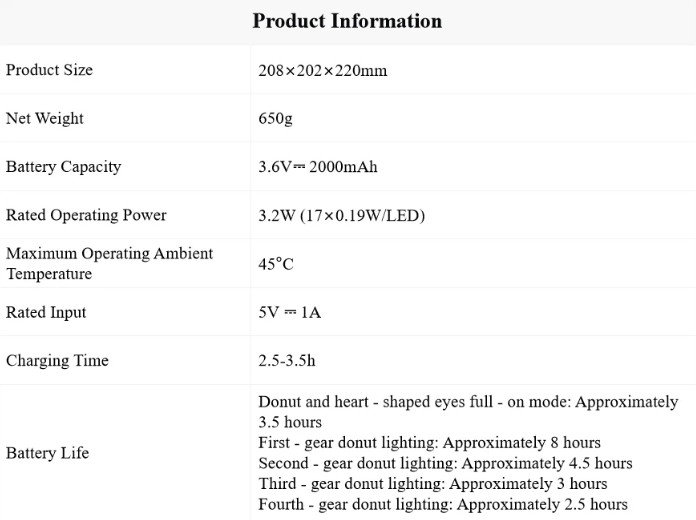The height and width of the screenshot is (520, 696).
Task: Click the Battery Life label
Action: point(47,453)
